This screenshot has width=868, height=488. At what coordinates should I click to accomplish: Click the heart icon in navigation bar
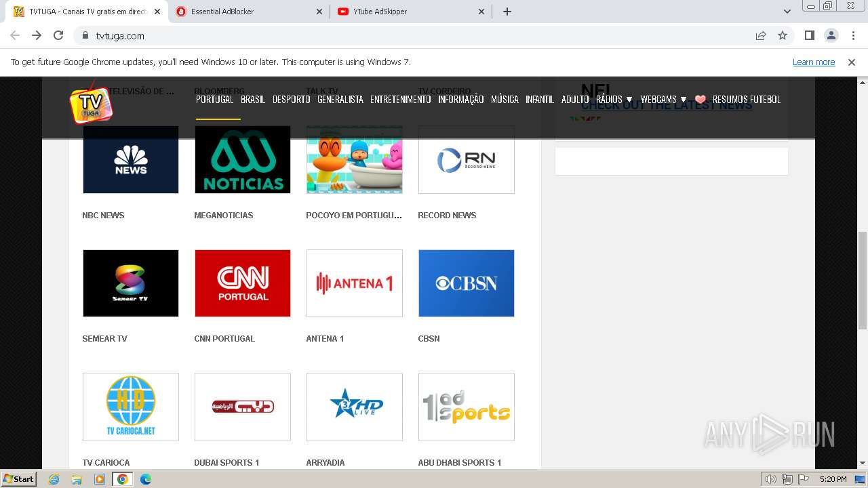tap(701, 100)
